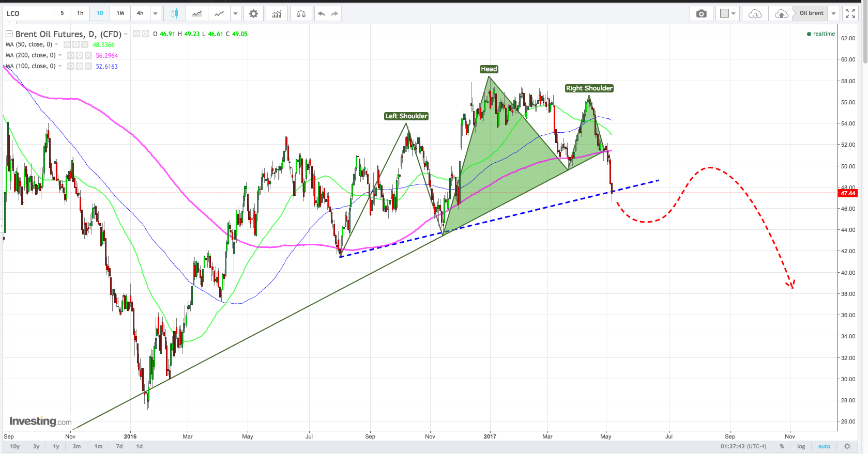
Task: Show the 1m date range
Action: point(98,446)
